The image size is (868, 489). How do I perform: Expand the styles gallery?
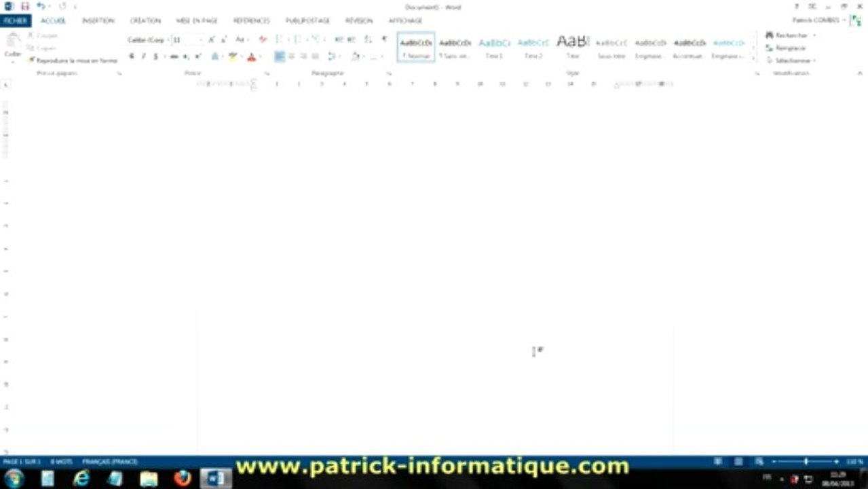point(753,58)
